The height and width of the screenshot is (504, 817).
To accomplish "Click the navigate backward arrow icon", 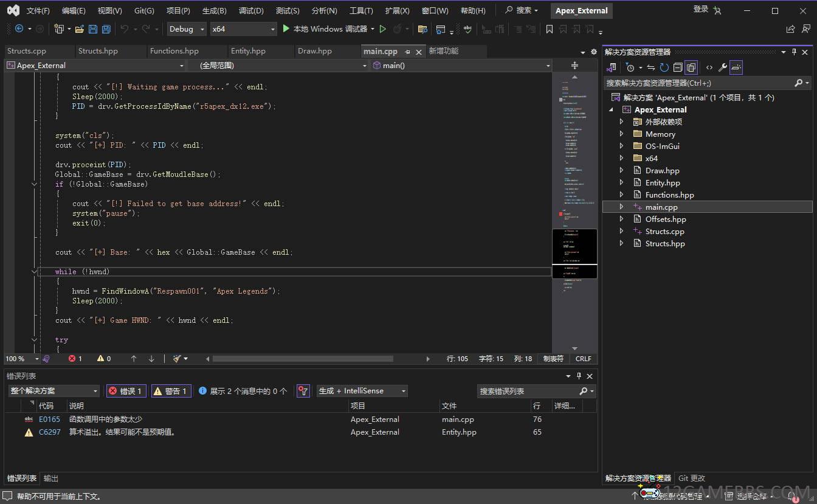I will coord(19,29).
